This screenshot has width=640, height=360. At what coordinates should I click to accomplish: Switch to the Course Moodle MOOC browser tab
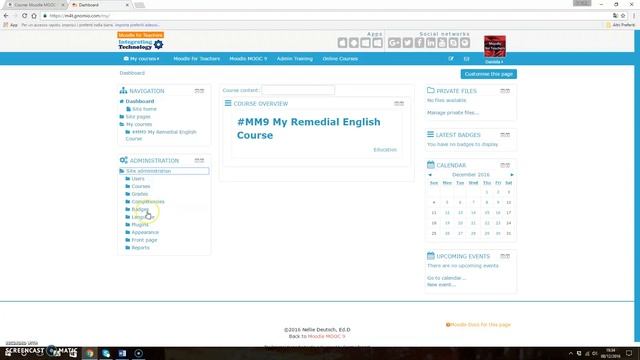35,5
